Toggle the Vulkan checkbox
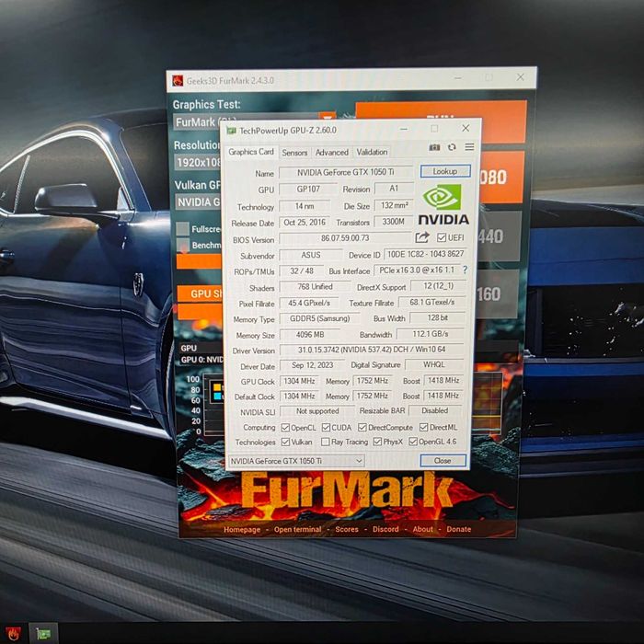The width and height of the screenshot is (644, 644). 285,442
